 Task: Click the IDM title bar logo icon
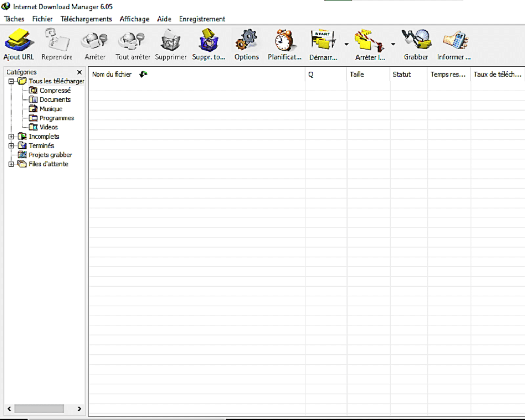6,6
